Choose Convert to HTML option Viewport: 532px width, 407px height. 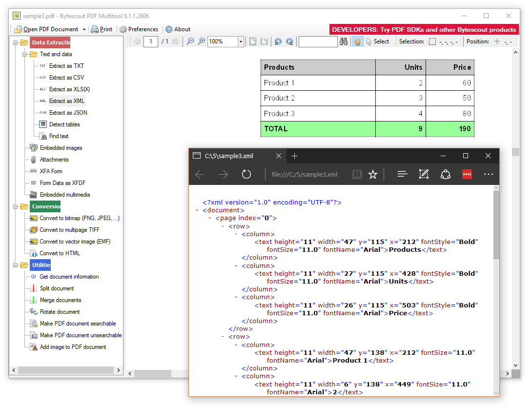(x=60, y=253)
